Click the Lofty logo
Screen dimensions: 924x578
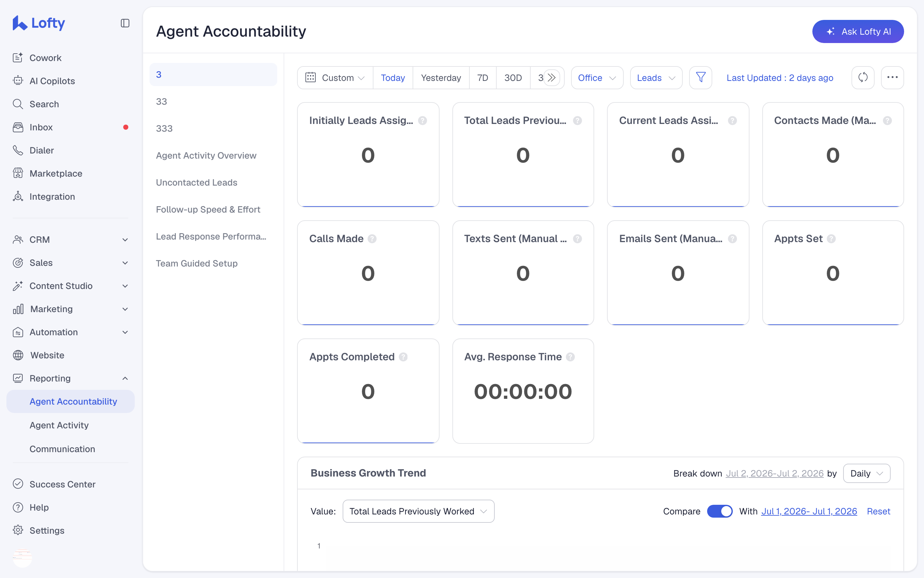click(x=39, y=23)
